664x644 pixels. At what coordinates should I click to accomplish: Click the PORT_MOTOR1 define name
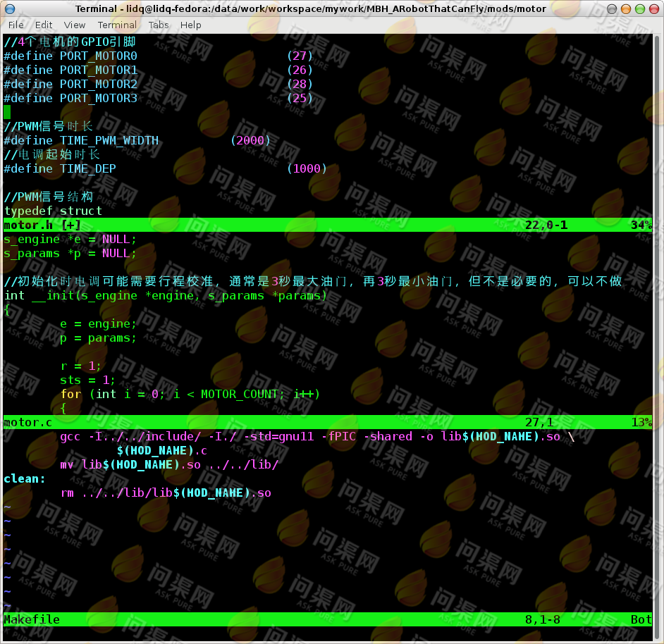[x=99, y=70]
